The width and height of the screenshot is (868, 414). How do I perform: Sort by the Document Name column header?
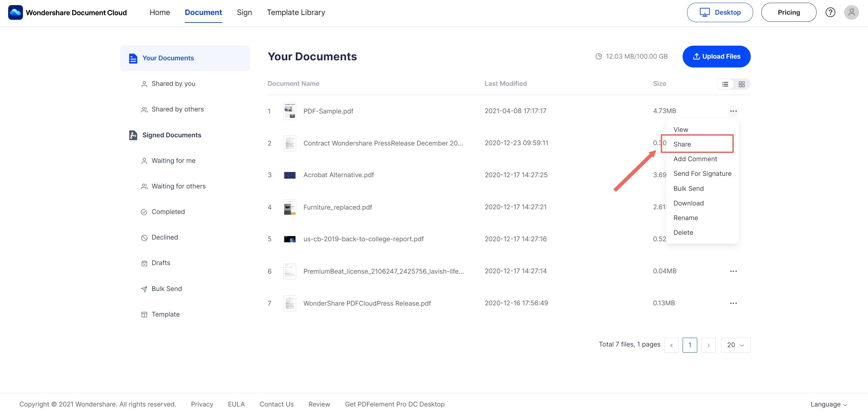(x=293, y=84)
